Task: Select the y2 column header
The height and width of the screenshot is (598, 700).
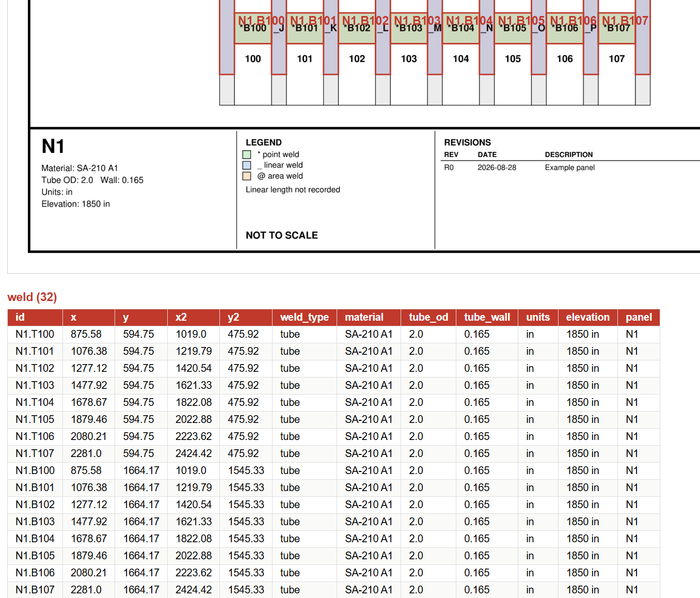Action: click(246, 317)
